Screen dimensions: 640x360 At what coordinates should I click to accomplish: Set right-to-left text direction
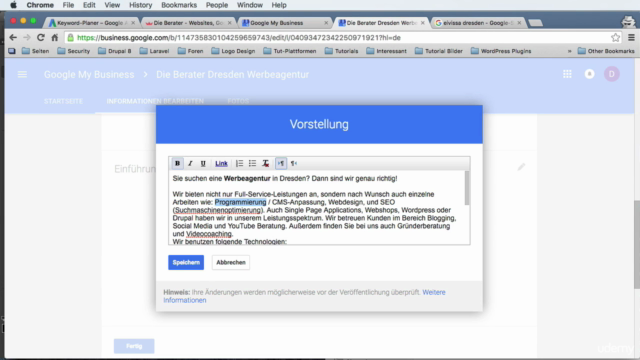click(294, 163)
